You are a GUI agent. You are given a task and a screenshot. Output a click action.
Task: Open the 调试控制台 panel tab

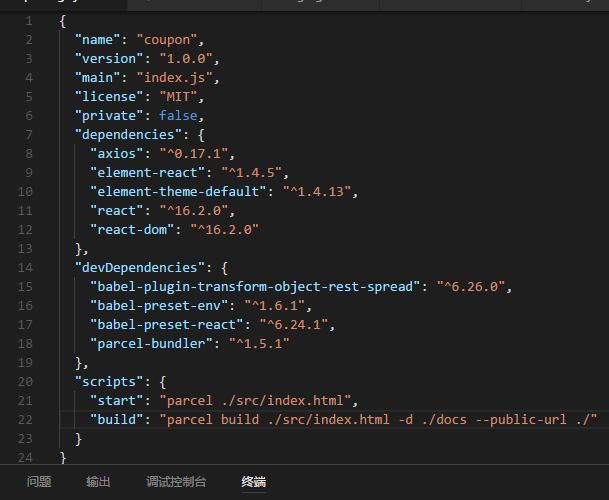coord(176,482)
